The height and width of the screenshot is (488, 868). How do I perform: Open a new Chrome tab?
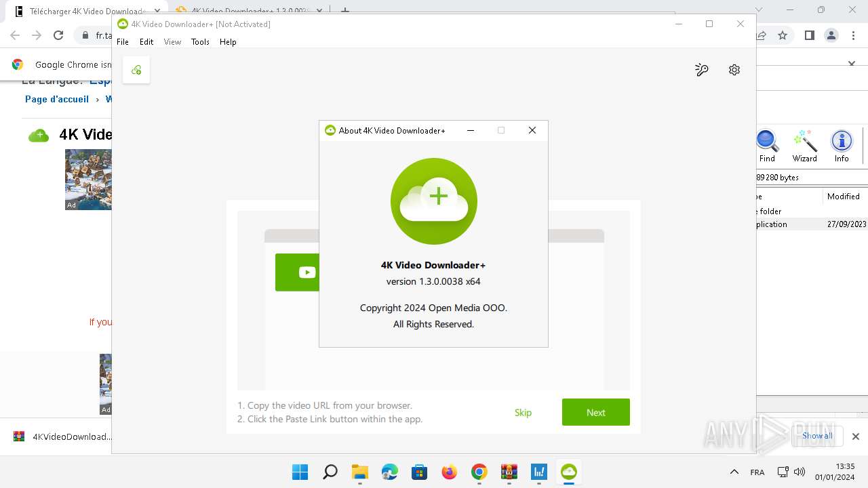tap(345, 11)
